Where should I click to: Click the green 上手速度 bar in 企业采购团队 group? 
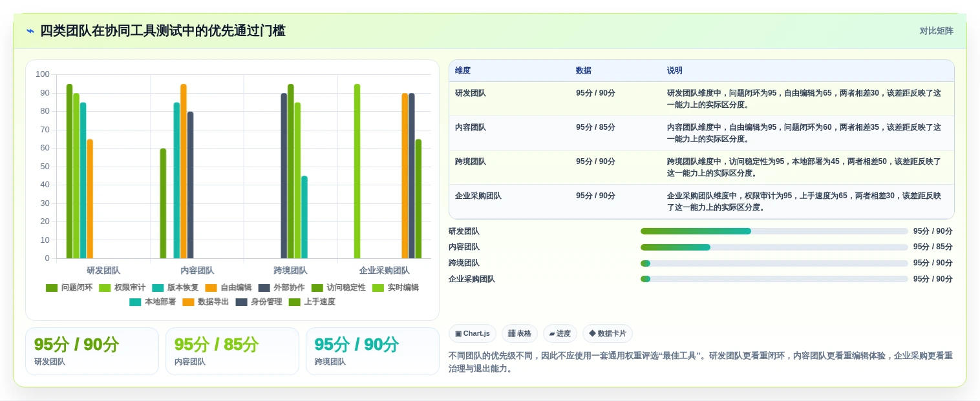coord(418,199)
